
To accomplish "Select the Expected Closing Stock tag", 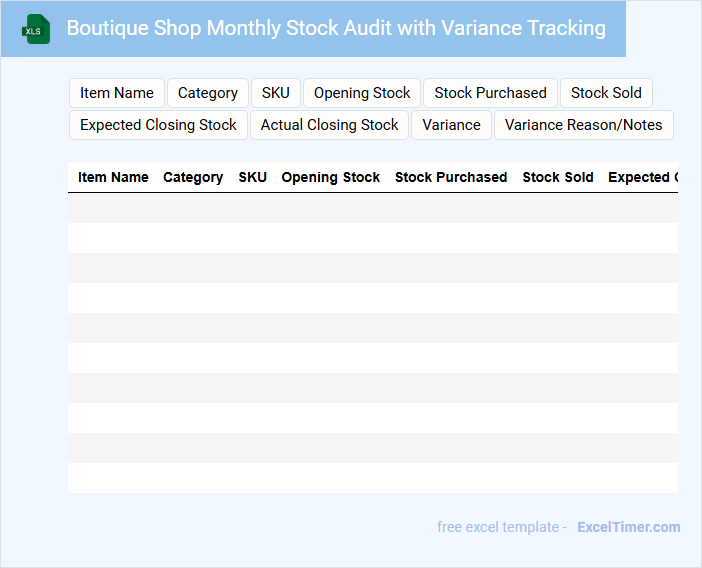I will click(x=158, y=125).
